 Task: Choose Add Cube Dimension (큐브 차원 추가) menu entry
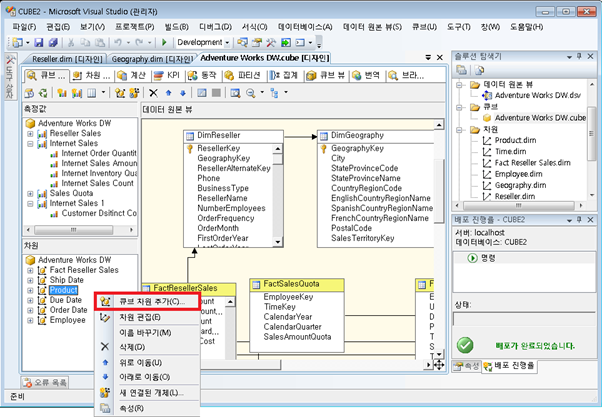[148, 302]
